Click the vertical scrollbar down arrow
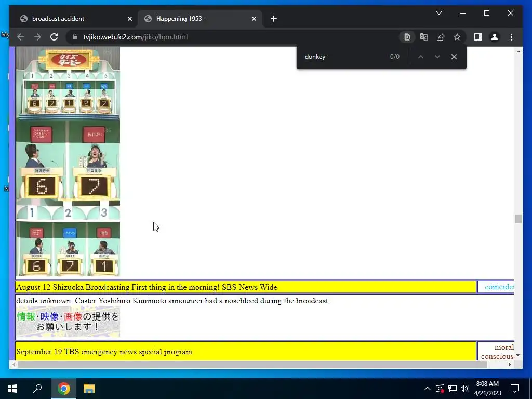Viewport: 532px width, 399px height. pos(518,355)
